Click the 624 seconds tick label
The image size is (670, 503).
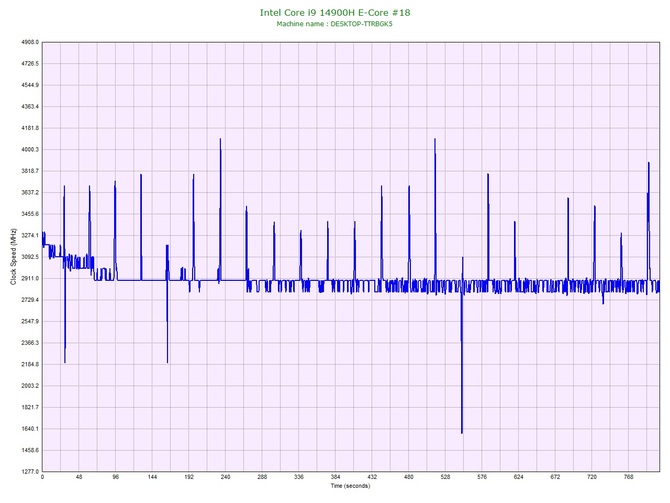coord(519,477)
